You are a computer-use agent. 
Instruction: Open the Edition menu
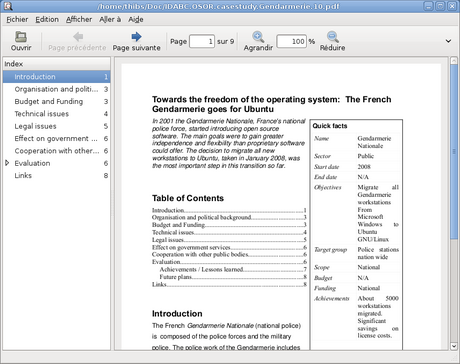click(x=47, y=19)
